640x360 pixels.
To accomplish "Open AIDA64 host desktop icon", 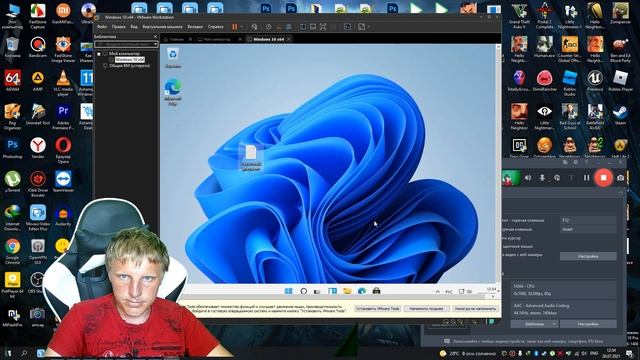I will tap(12, 81).
